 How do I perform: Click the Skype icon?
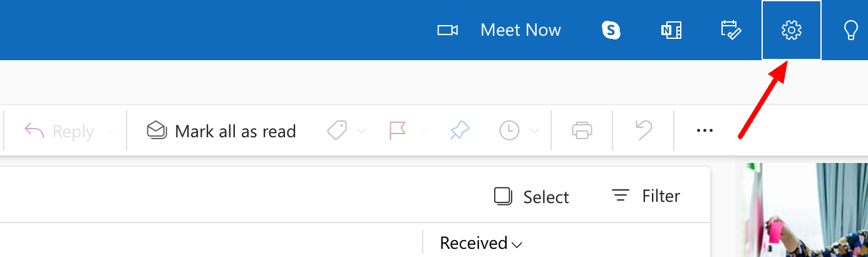611,30
